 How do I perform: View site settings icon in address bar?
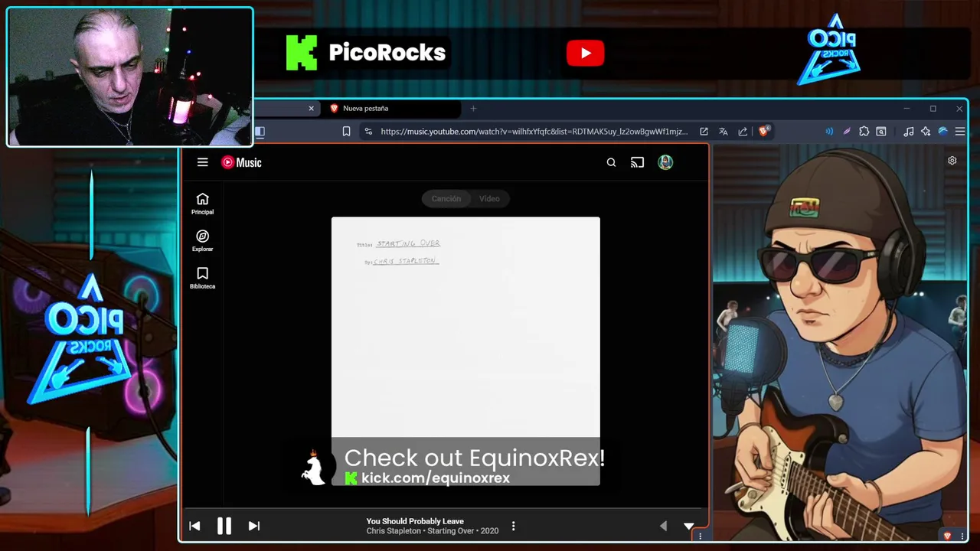(368, 132)
